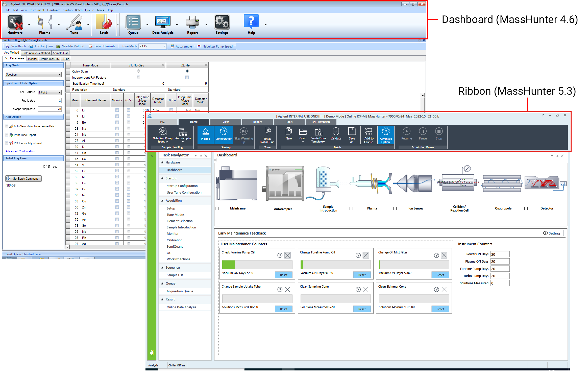Open the Tune icon in dashboard
Screen dimensions: 588x375
(74, 24)
